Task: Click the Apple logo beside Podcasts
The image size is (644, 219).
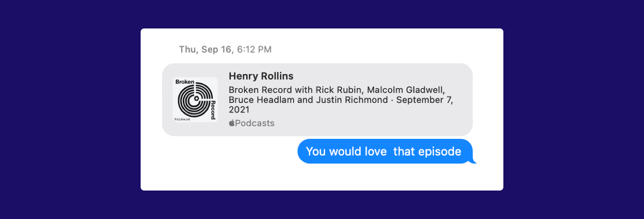Action: coord(231,124)
